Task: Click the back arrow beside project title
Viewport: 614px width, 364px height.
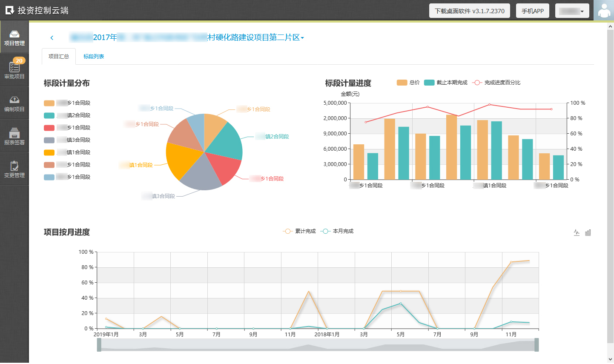Action: pyautogui.click(x=52, y=38)
